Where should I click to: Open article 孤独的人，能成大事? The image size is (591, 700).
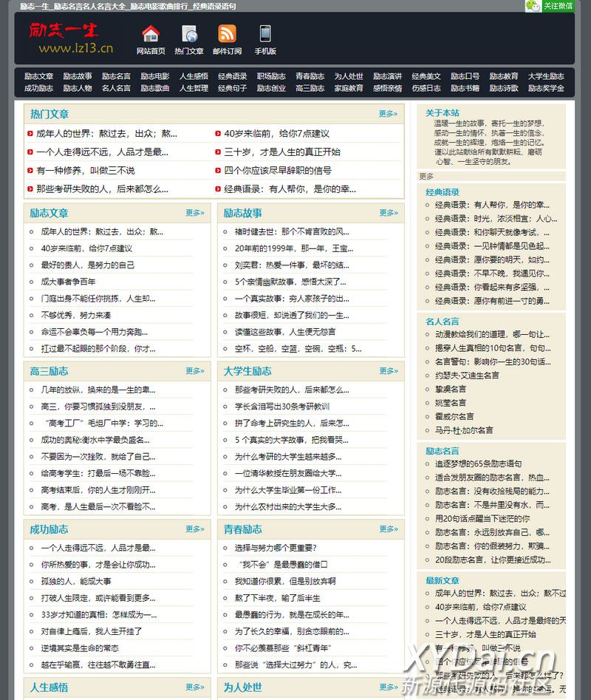tap(76, 581)
